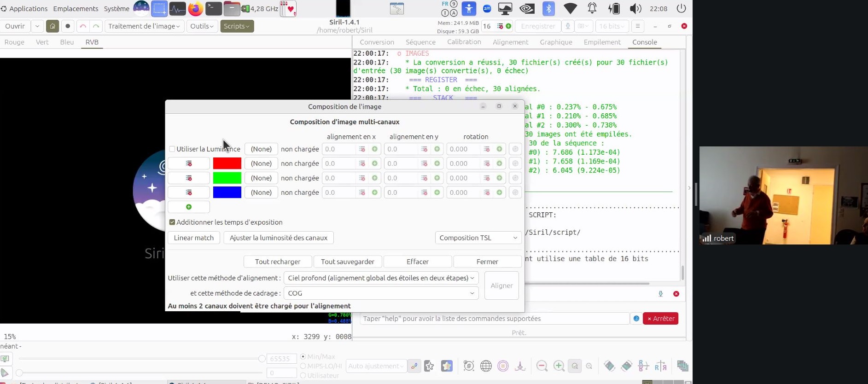The width and height of the screenshot is (868, 384).
Task: Click the redo arrow icon
Action: click(96, 26)
